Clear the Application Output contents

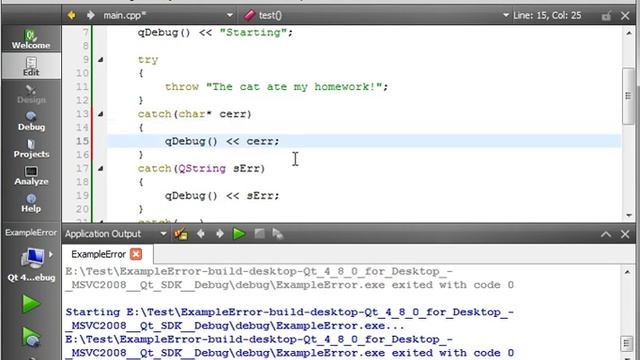tap(181, 234)
